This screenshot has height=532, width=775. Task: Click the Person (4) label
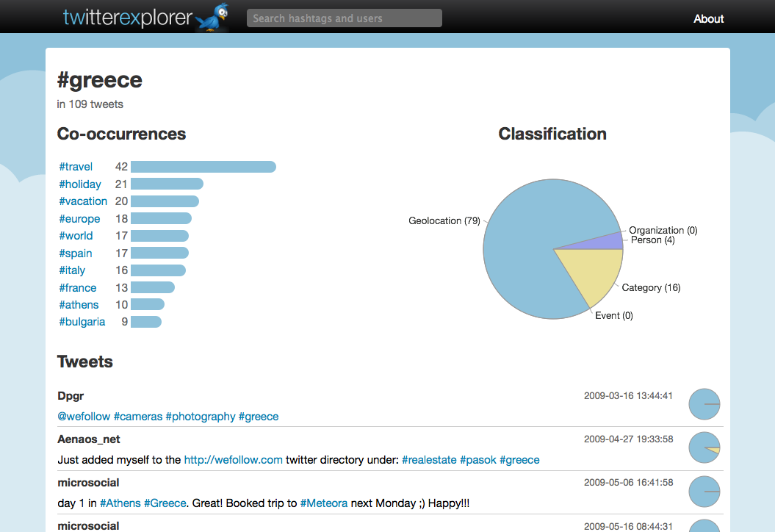point(652,240)
